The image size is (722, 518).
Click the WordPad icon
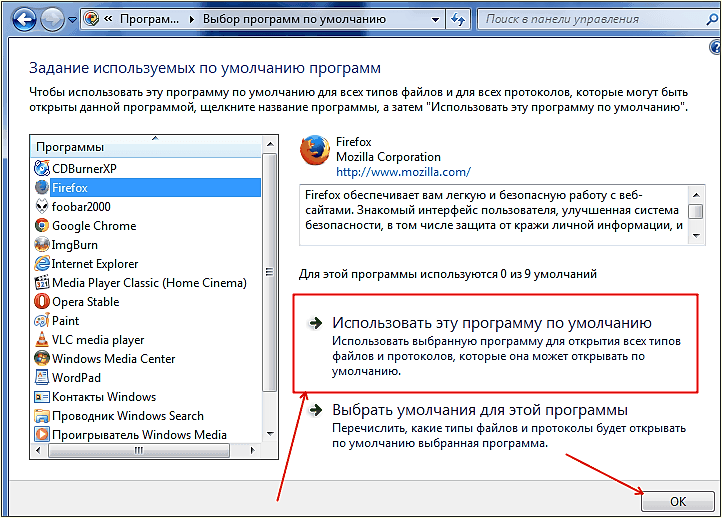click(x=42, y=378)
